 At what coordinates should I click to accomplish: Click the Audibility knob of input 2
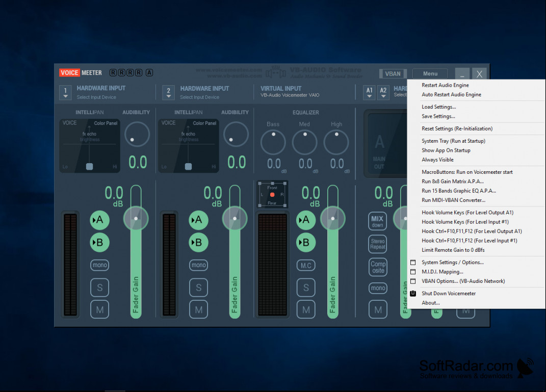point(236,134)
